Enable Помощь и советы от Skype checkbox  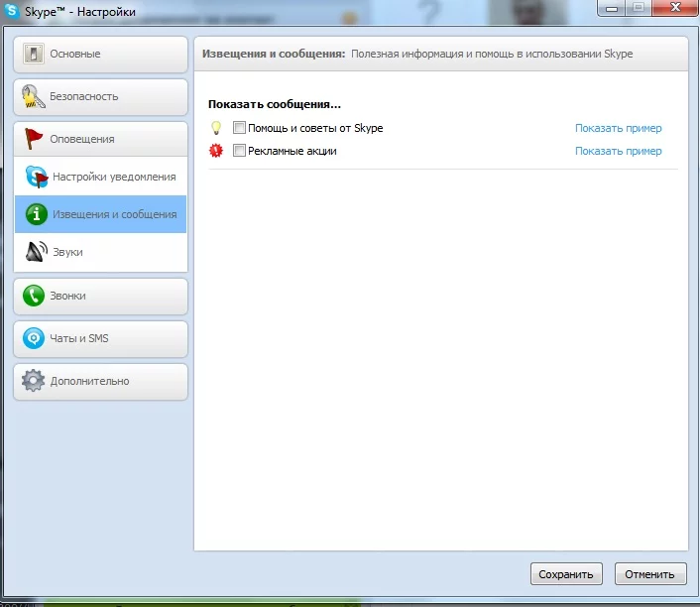click(239, 128)
